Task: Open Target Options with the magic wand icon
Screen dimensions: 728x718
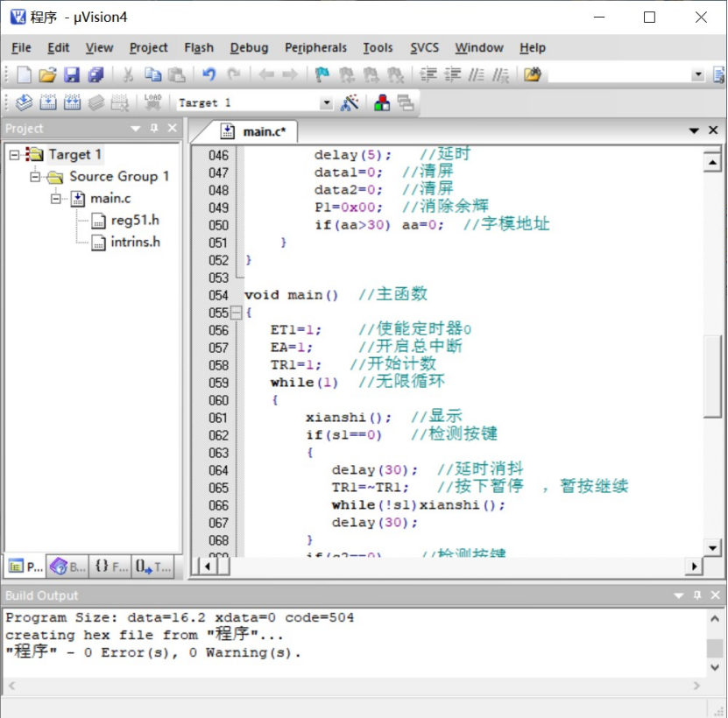Action: [350, 102]
